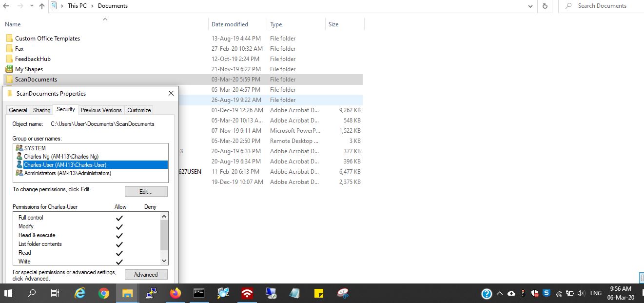Click Edit to change permissions

(146, 192)
